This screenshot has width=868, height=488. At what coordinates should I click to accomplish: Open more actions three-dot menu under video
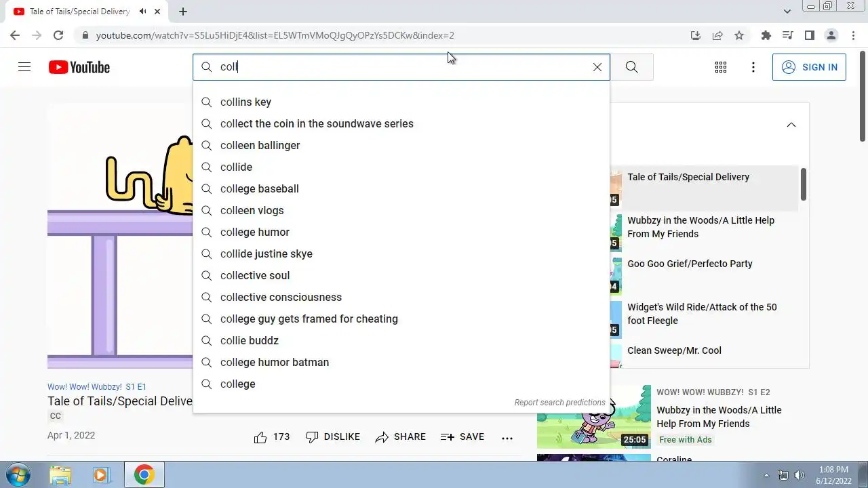[x=507, y=438]
